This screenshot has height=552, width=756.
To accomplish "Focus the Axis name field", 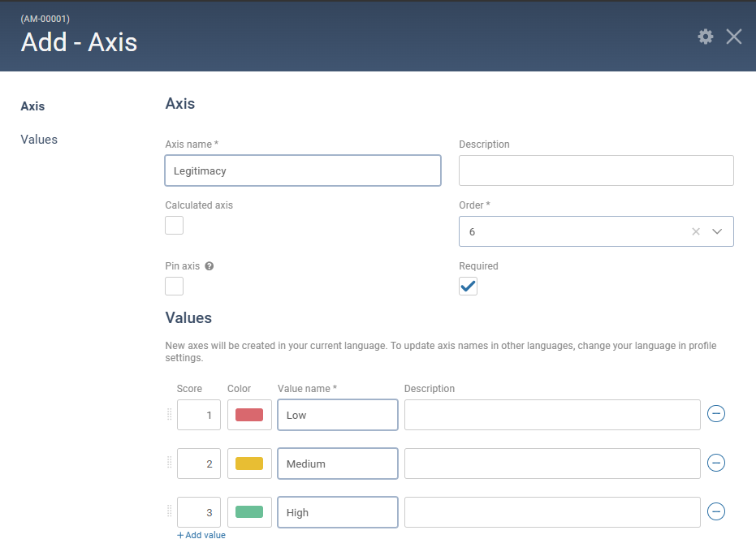I will [303, 170].
